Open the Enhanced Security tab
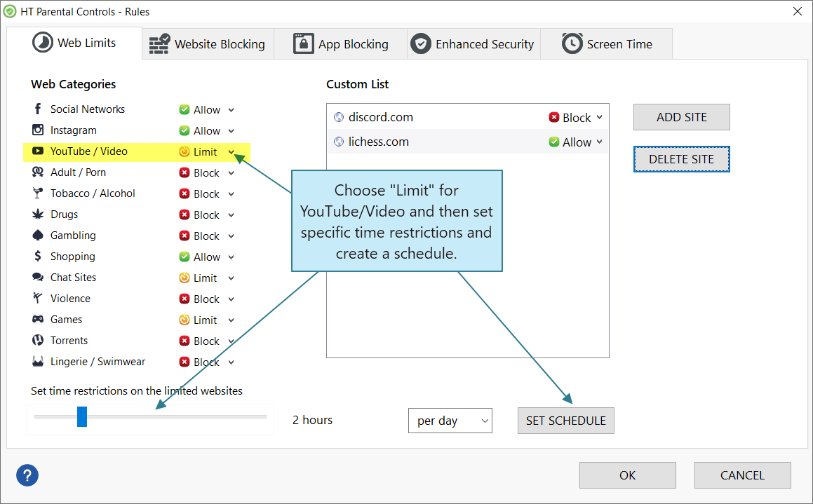813x504 pixels. click(x=474, y=44)
